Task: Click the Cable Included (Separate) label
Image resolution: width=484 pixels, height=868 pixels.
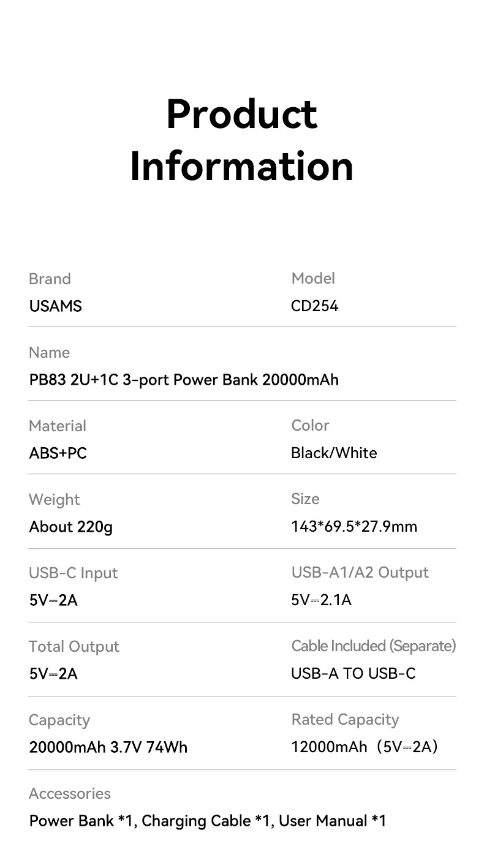Action: point(374,646)
